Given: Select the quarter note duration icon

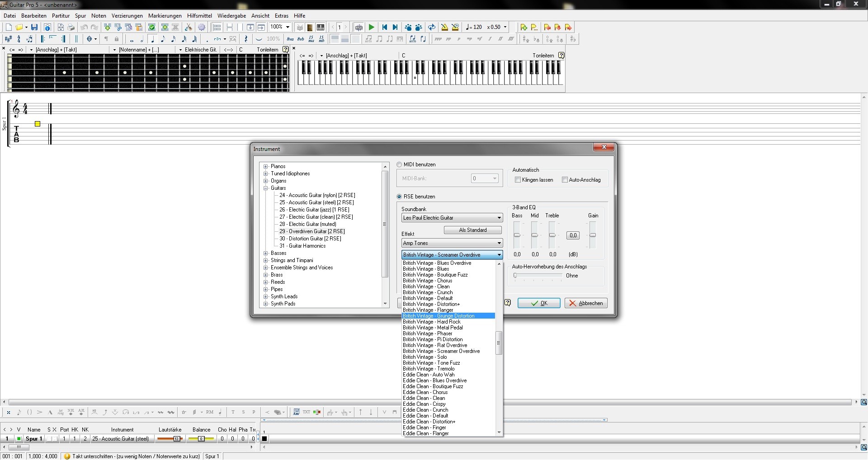Looking at the screenshot, I should pyautogui.click(x=153, y=39).
